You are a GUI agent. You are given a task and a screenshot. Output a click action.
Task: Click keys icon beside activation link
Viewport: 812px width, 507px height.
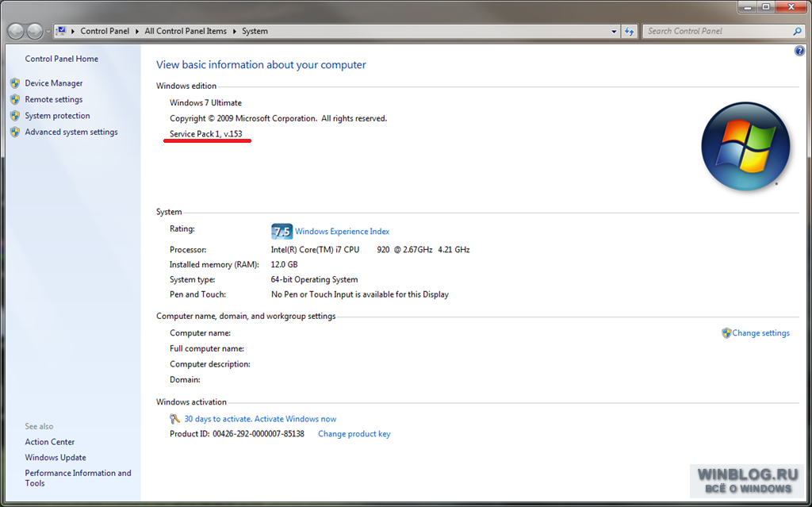click(174, 418)
